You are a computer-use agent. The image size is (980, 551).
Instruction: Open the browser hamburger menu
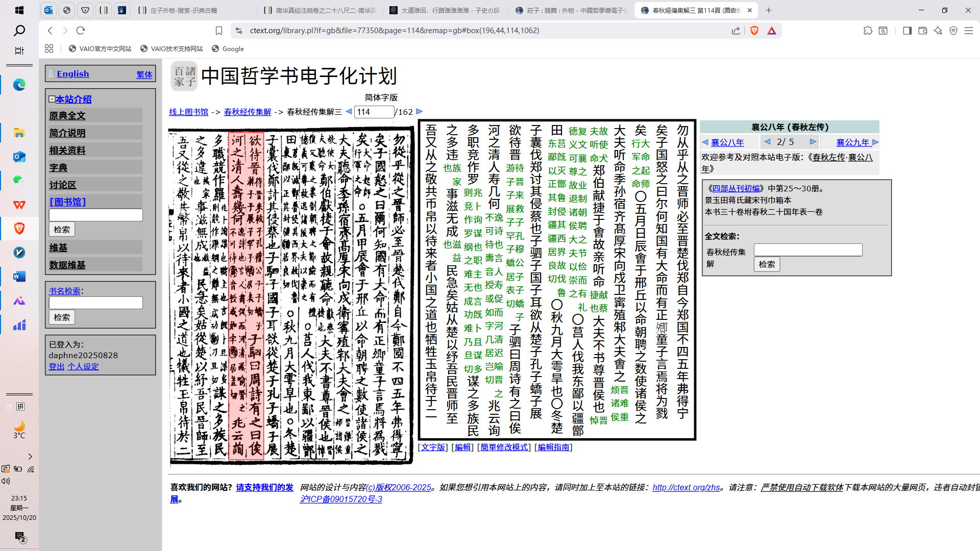[968, 31]
